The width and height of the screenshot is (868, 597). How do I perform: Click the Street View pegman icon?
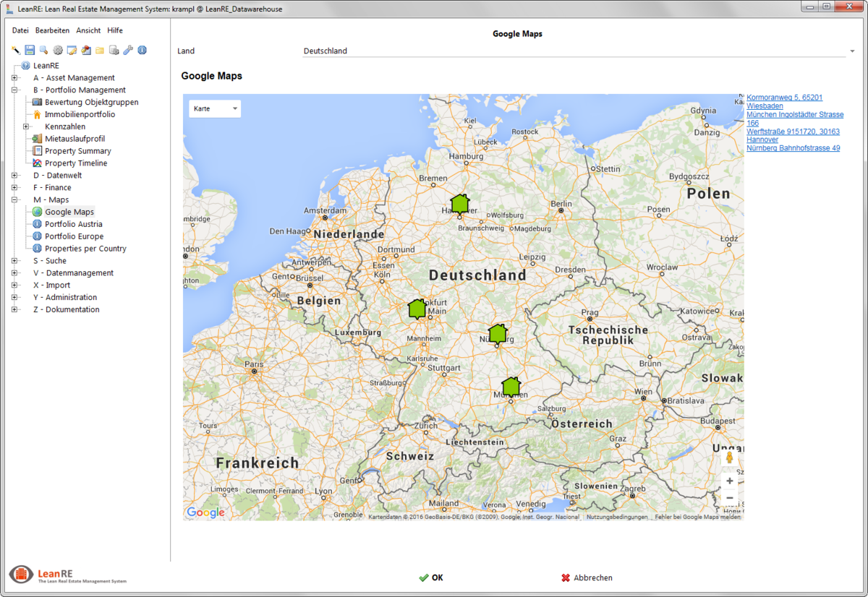[729, 458]
